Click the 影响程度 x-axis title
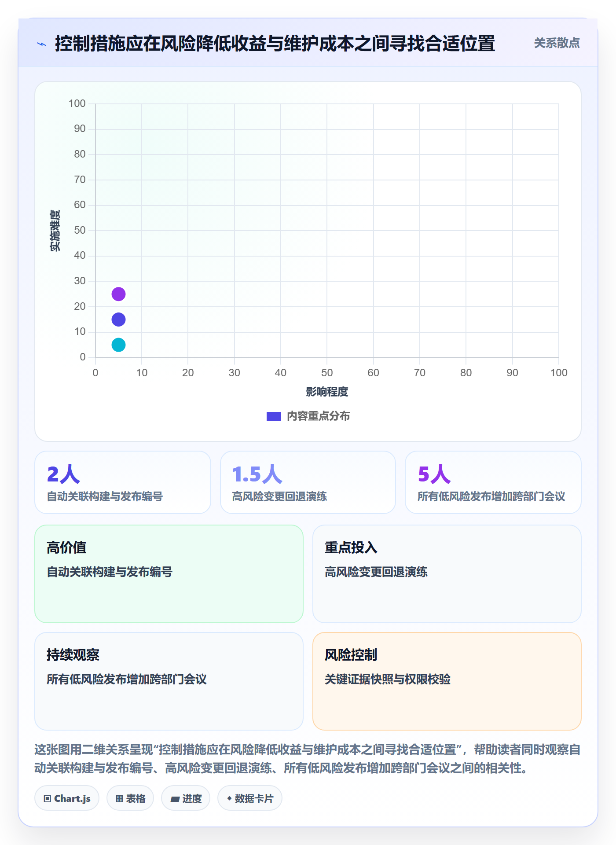 tap(327, 392)
